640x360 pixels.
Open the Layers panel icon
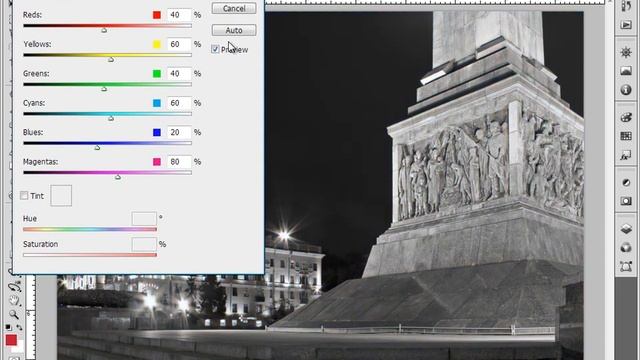(x=626, y=229)
